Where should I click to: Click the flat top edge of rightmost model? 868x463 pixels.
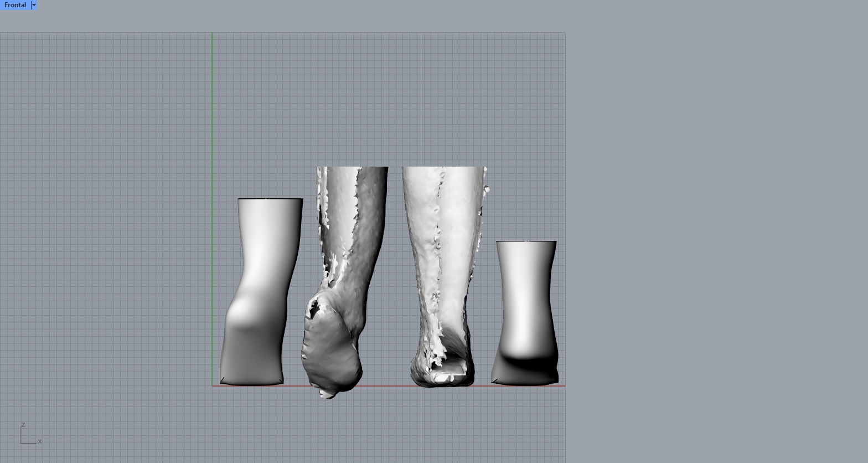click(x=526, y=241)
